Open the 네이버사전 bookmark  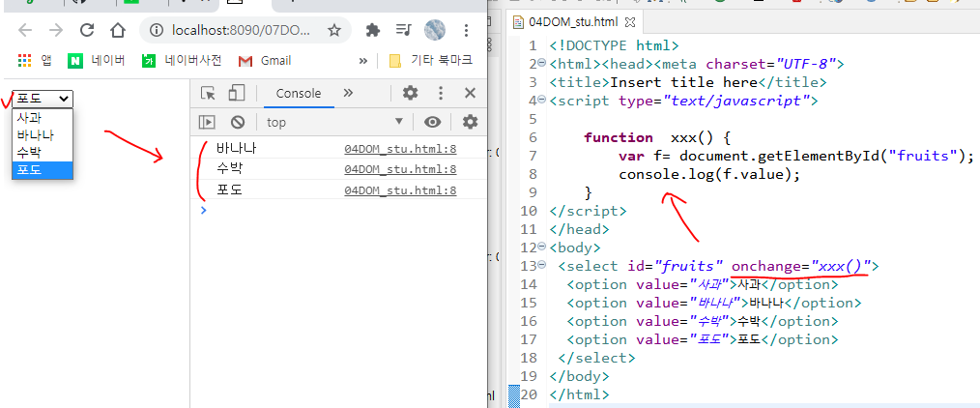tap(182, 61)
